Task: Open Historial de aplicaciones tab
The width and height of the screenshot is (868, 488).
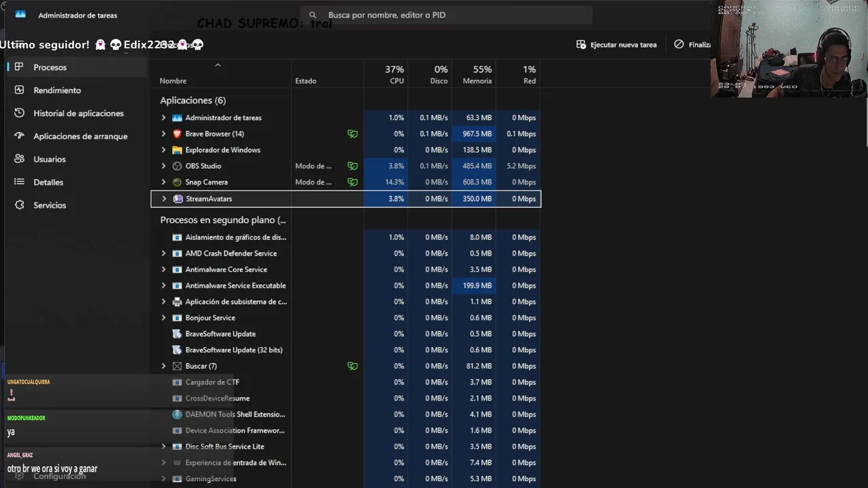Action: [x=77, y=113]
